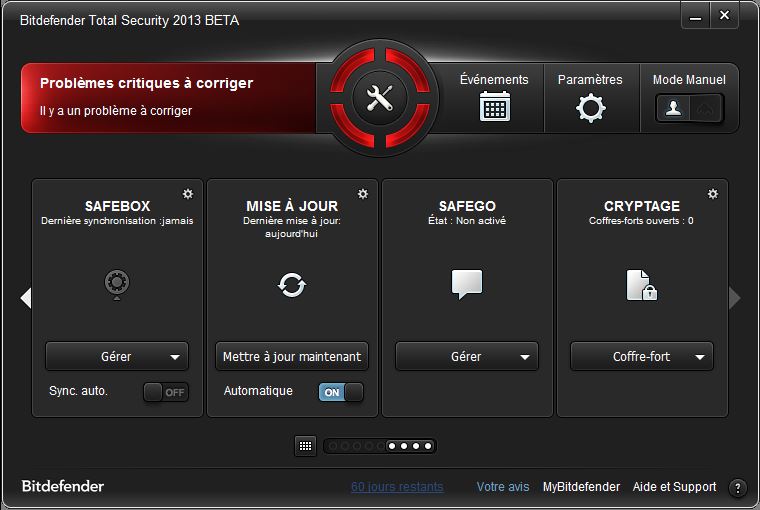Click the Problèmes critiques à corriger banner
Image resolution: width=760 pixels, height=510 pixels.
[169, 97]
